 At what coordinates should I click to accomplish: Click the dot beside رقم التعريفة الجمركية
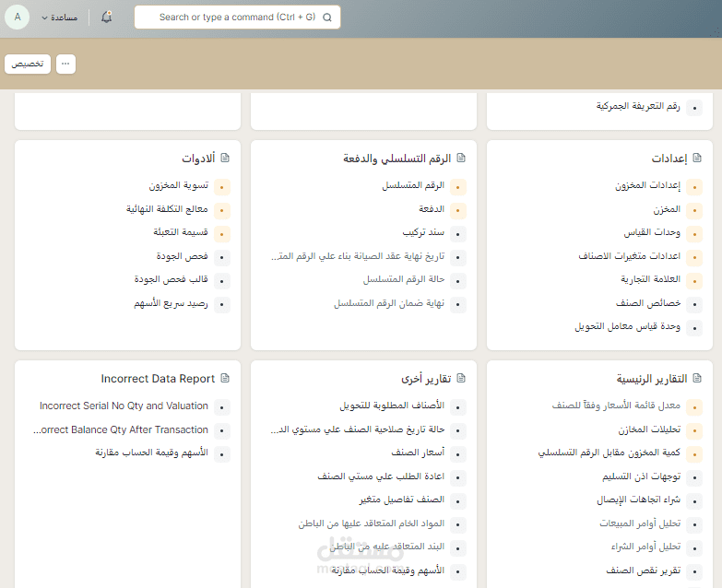(694, 108)
